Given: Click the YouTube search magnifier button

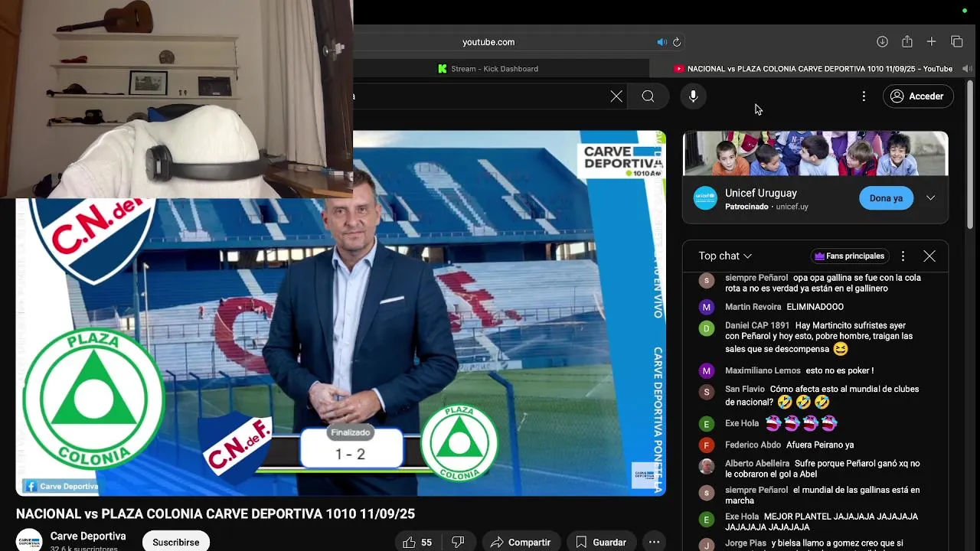Looking at the screenshot, I should (x=648, y=96).
